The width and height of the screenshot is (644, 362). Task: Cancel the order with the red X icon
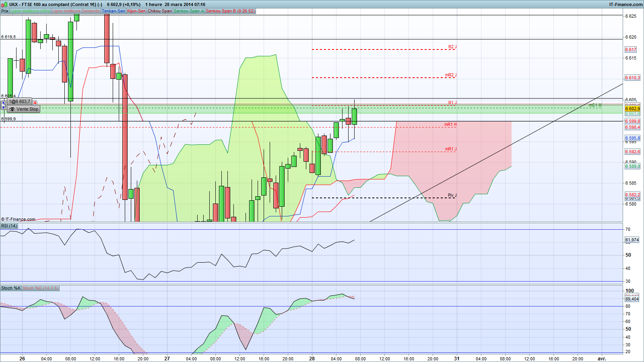coord(35,103)
